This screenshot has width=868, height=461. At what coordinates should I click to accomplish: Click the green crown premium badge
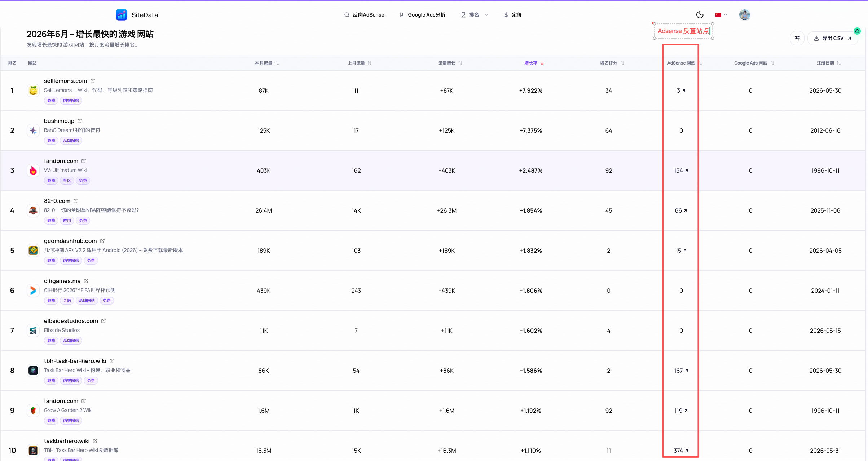(857, 31)
